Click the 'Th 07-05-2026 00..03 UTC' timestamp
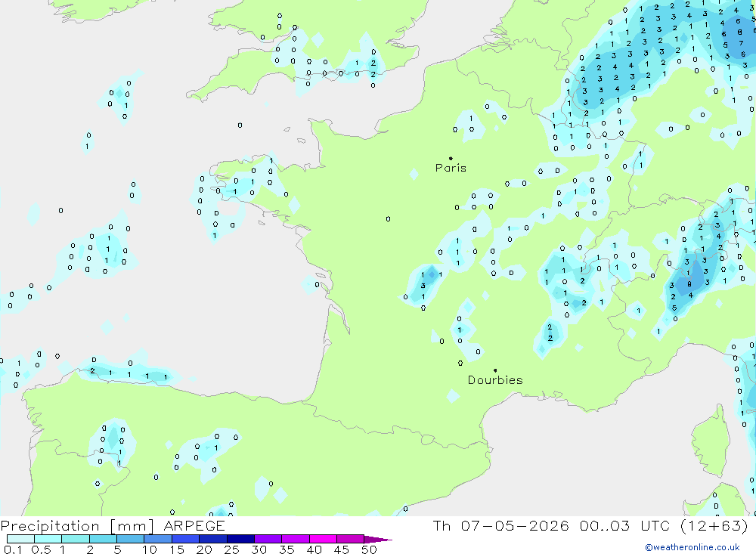This screenshot has width=756, height=554. pos(552,525)
